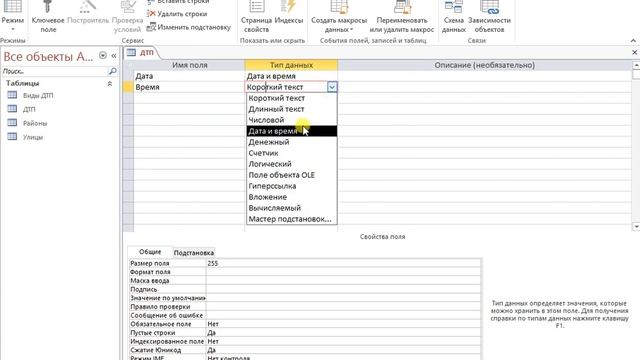
Task: Open Схема данных relationships
Action: (x=453, y=16)
